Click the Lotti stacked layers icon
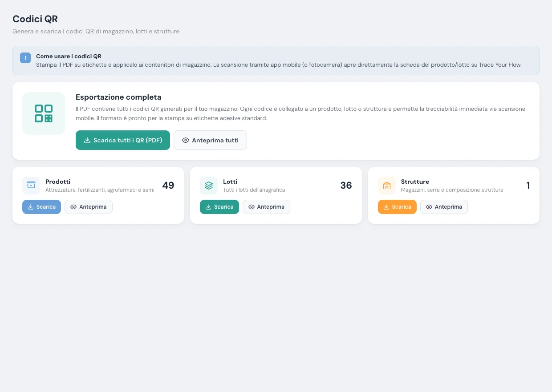The width and height of the screenshot is (552, 392). coord(209,186)
